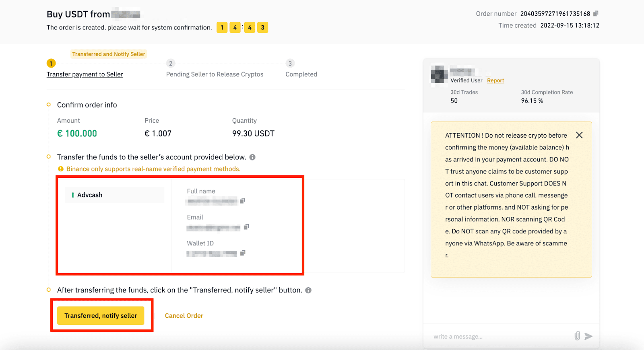Close the ATTENTION warning notice
644x350 pixels.
coord(579,135)
